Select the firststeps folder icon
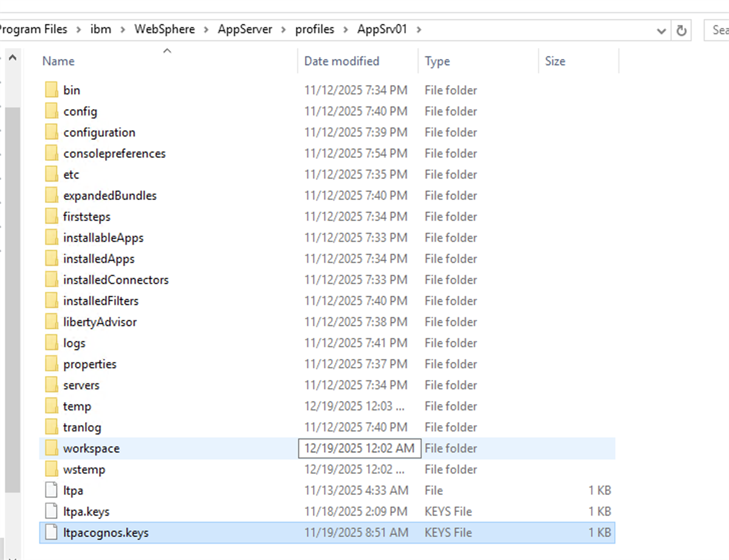This screenshot has height=560, width=729. pyautogui.click(x=52, y=217)
